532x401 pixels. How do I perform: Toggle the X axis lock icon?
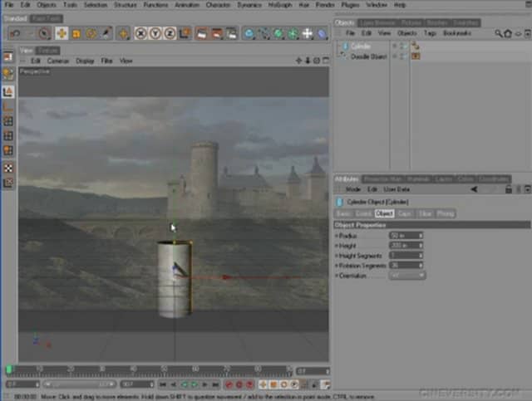click(x=142, y=33)
